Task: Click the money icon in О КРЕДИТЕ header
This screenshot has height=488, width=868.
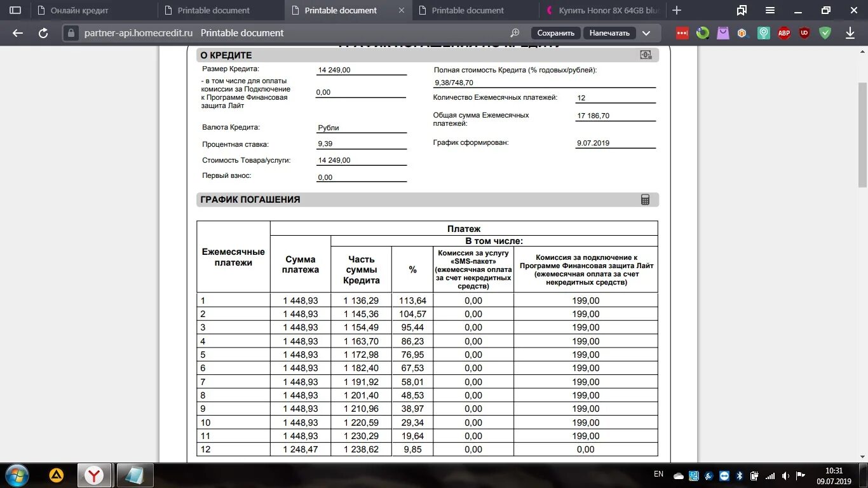Action: pos(646,55)
